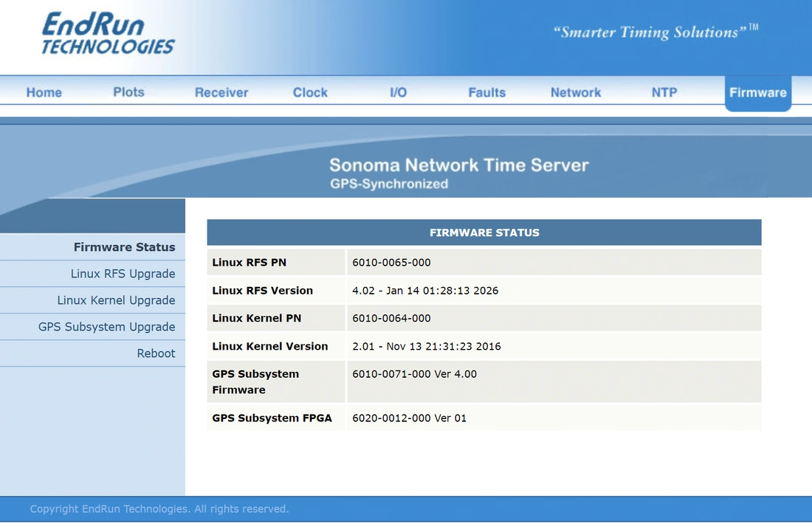Open the Network tab
The height and width of the screenshot is (529, 812).
(576, 92)
